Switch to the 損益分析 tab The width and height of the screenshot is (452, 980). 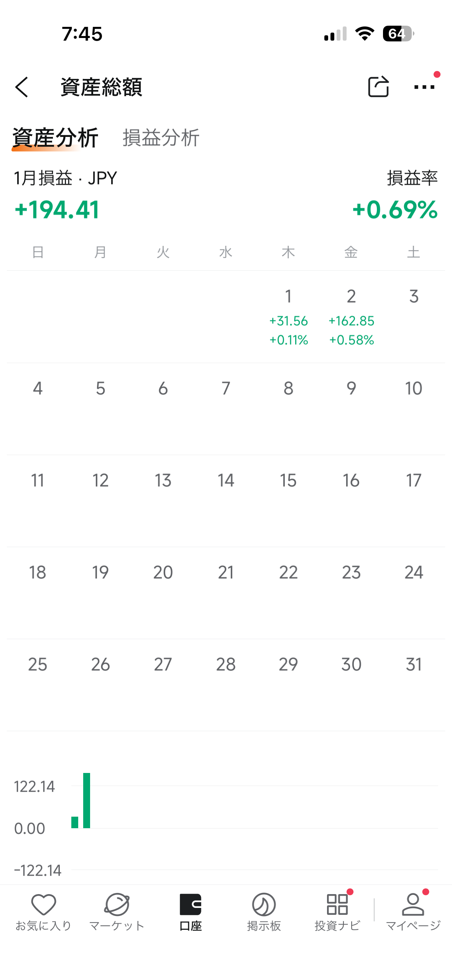161,138
